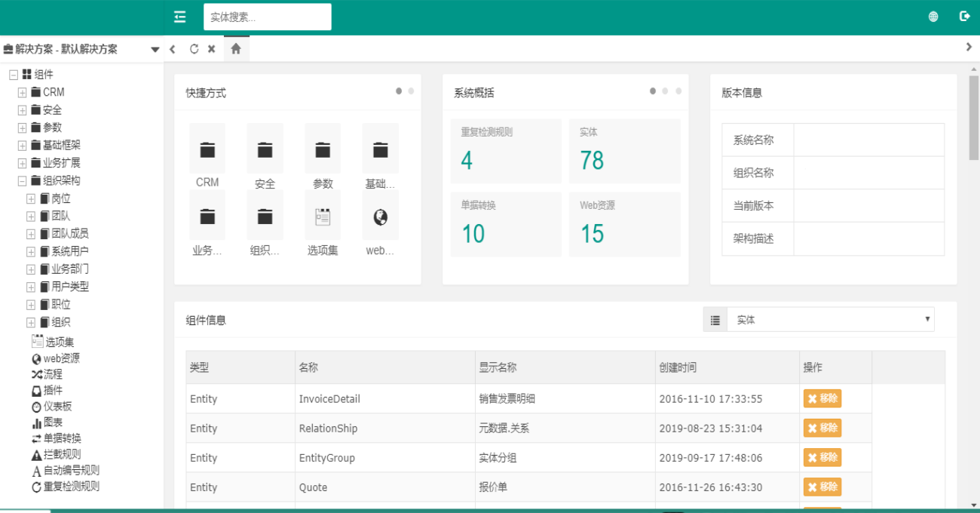Click the vertical scrollbar of main content
Image resolution: width=980 pixels, height=513 pixels.
pos(973,118)
